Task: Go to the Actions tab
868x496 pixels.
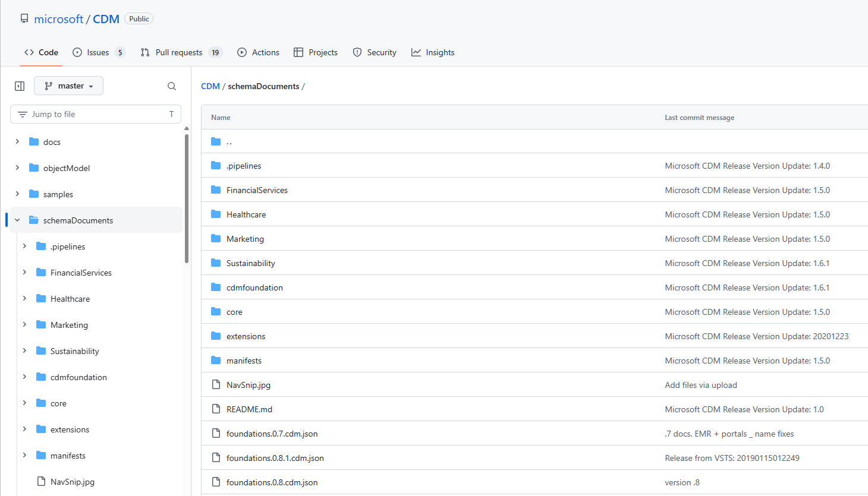Action: tap(258, 52)
